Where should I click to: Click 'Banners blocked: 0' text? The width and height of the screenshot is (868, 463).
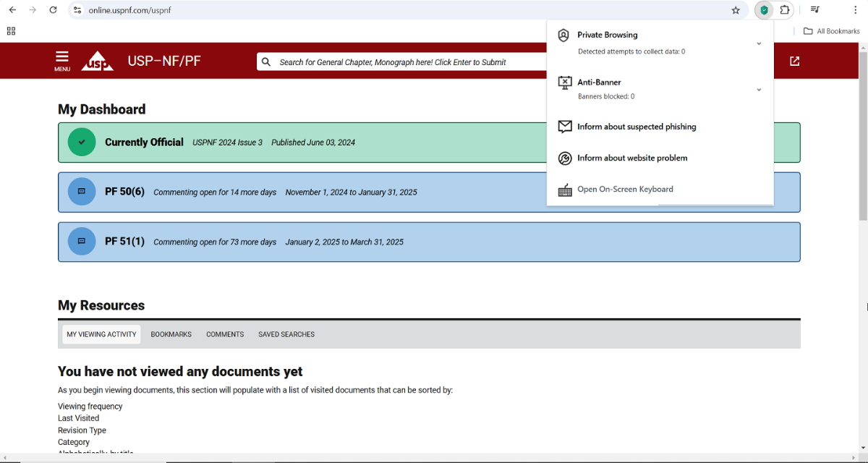point(606,96)
